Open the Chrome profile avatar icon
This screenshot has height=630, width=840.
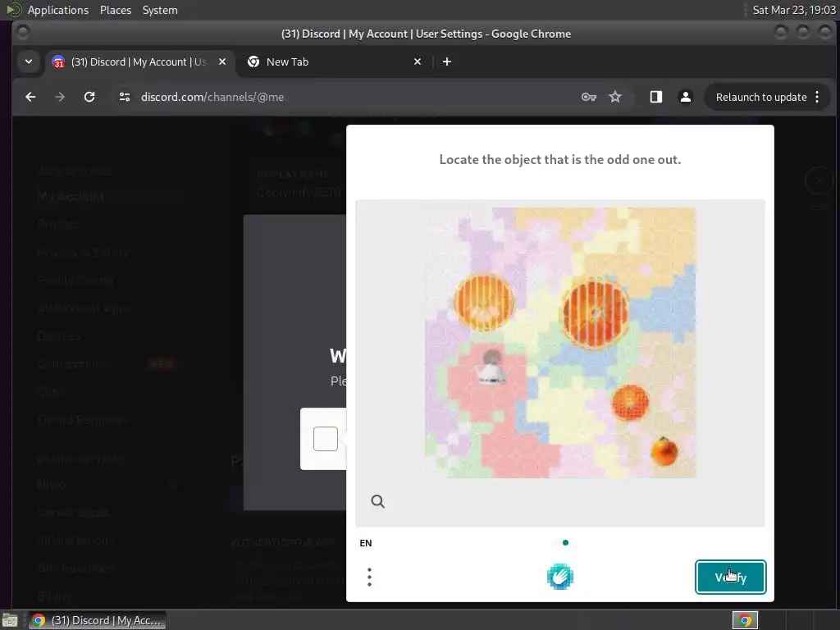point(685,97)
